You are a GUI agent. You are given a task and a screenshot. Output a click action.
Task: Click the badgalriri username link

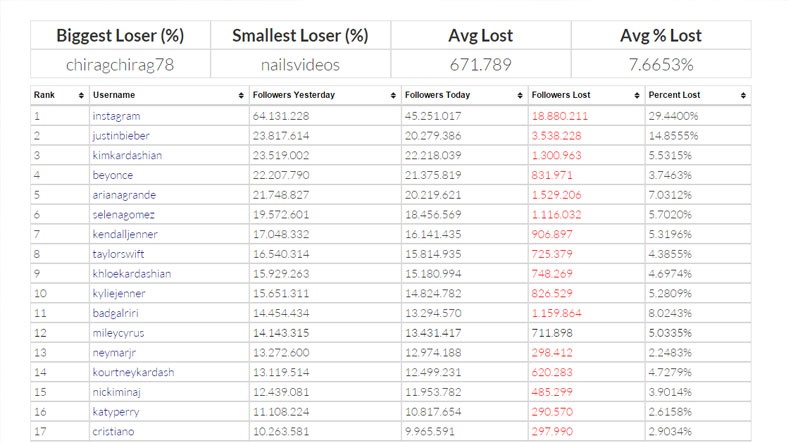pos(115,313)
